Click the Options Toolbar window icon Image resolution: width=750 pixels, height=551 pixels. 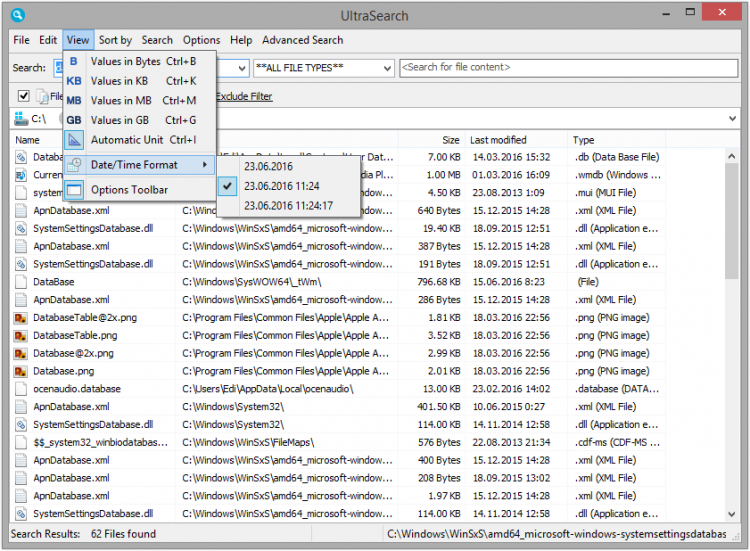tap(74, 190)
